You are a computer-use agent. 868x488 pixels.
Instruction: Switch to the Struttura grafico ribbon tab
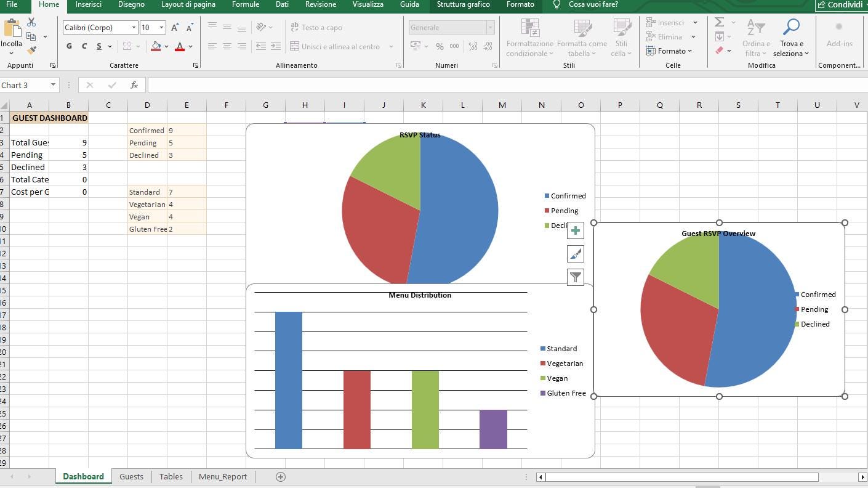[463, 5]
